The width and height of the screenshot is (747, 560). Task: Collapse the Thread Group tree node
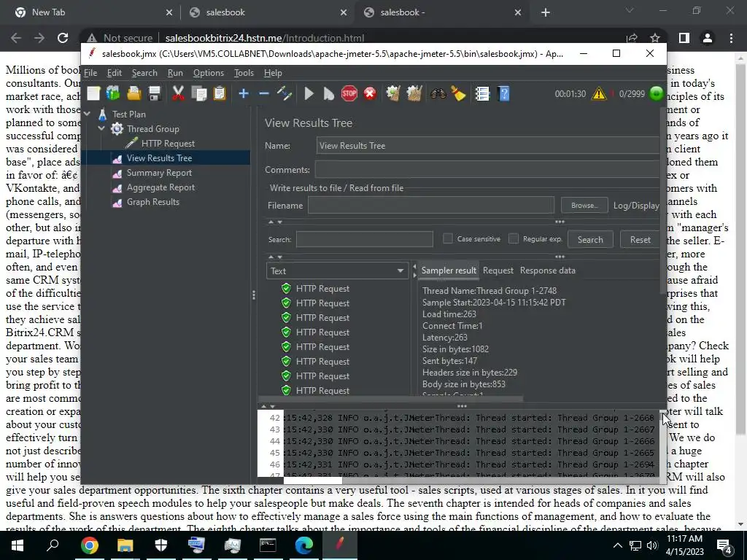click(101, 128)
